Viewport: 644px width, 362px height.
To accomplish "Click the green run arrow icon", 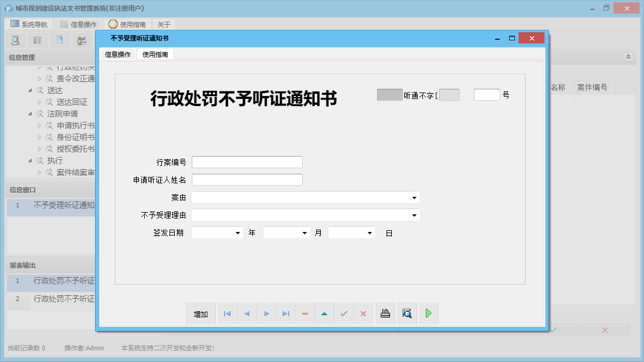I will click(428, 313).
